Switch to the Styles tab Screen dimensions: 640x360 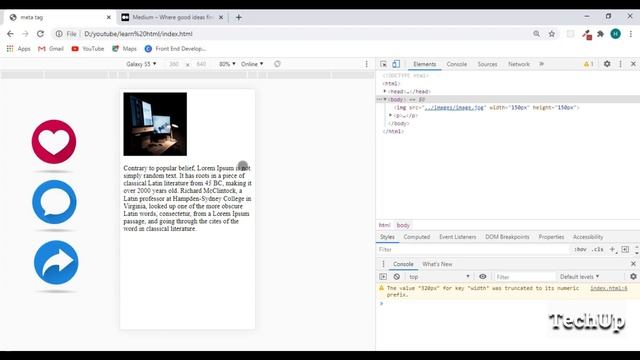(387, 237)
